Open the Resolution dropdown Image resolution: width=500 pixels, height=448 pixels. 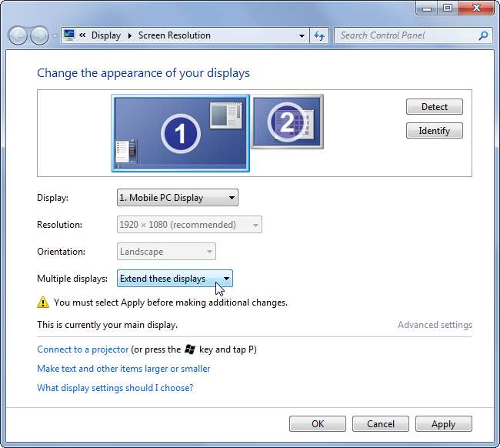(189, 225)
